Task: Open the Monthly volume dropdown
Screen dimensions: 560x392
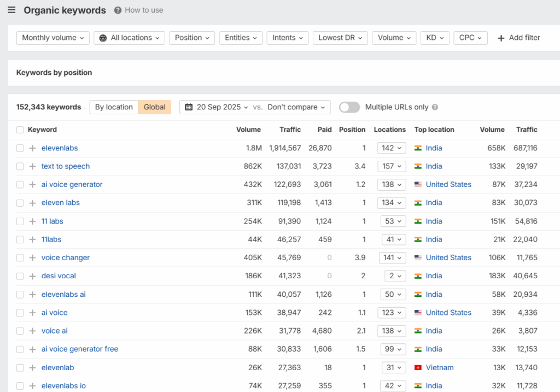Action: [x=53, y=38]
